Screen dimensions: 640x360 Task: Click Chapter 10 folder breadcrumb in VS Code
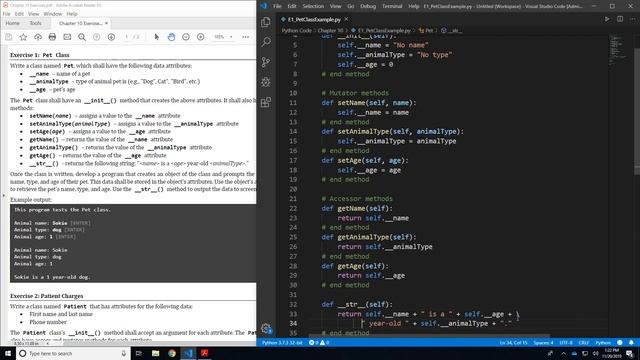330,31
